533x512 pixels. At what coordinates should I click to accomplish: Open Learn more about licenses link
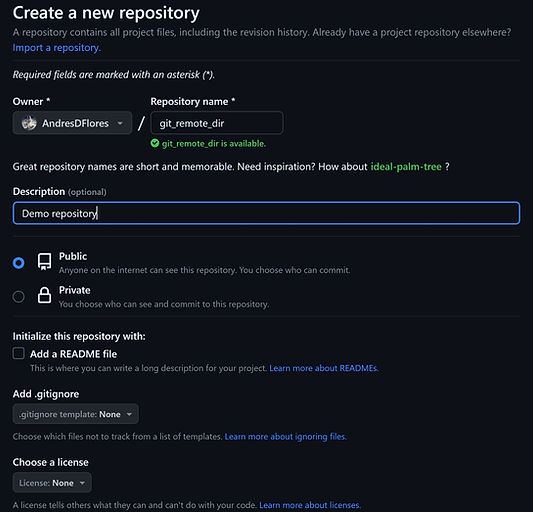[310, 505]
